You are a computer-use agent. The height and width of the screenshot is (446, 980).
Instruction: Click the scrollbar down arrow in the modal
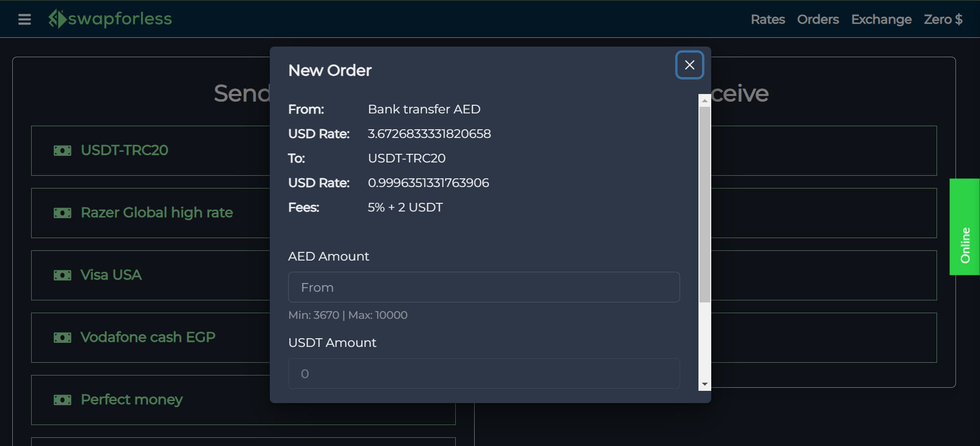tap(705, 384)
